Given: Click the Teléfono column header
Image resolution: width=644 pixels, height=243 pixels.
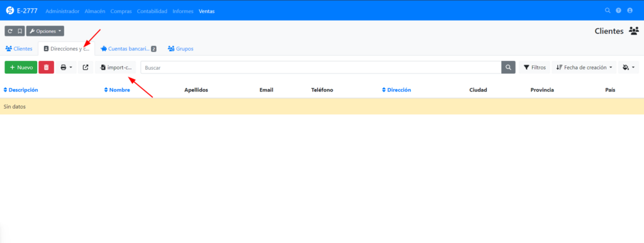Looking at the screenshot, I should tap(322, 90).
